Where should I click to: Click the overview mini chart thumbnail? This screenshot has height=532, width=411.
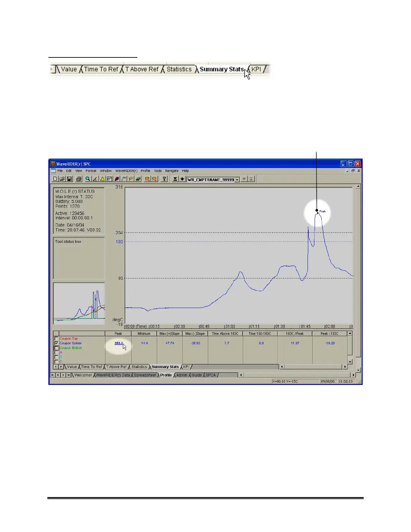tap(79, 304)
